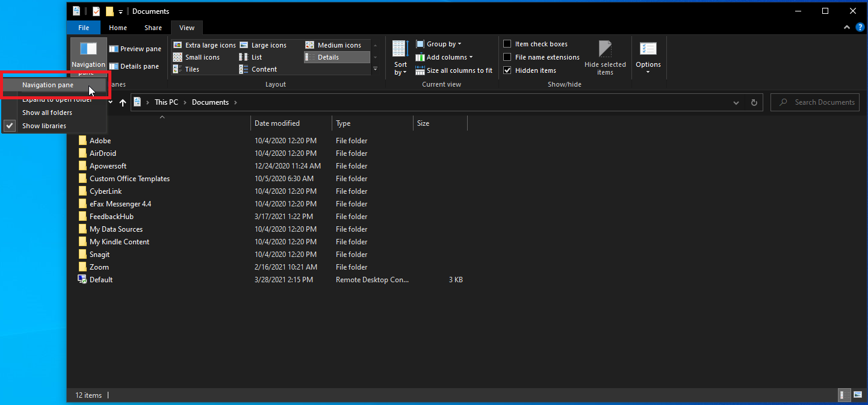Click This PC in the address bar

[166, 102]
